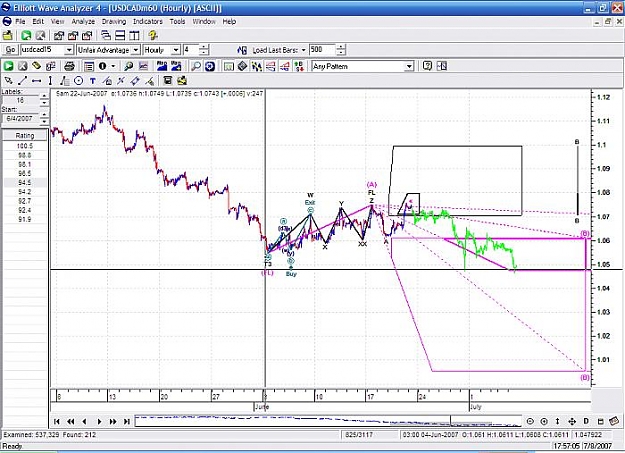The width and height of the screenshot is (625, 453).
Task: Open the yellow help question mark icon
Action: pos(153,35)
